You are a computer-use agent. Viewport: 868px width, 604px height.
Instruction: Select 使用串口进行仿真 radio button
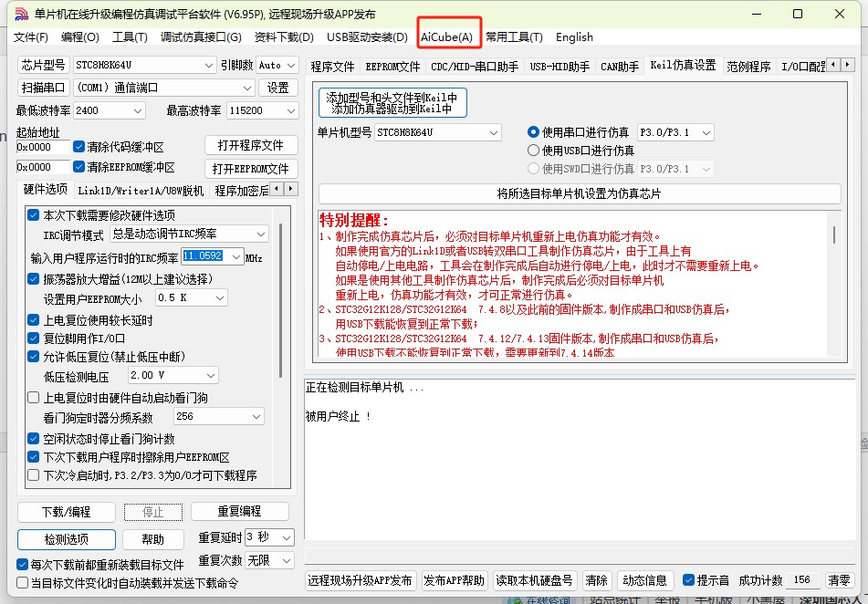tap(533, 132)
